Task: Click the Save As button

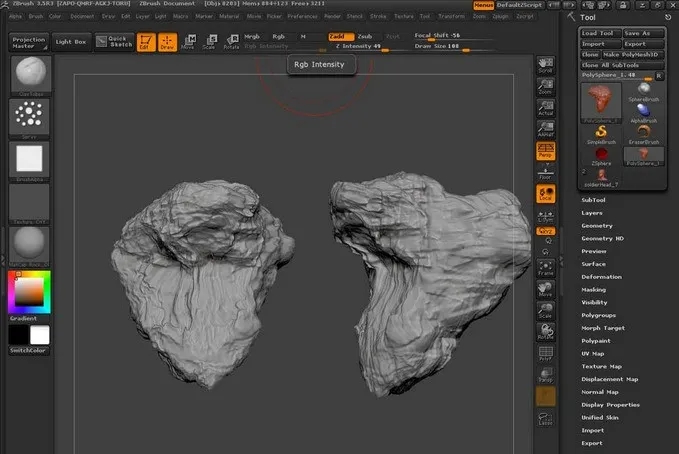Action: pos(643,33)
